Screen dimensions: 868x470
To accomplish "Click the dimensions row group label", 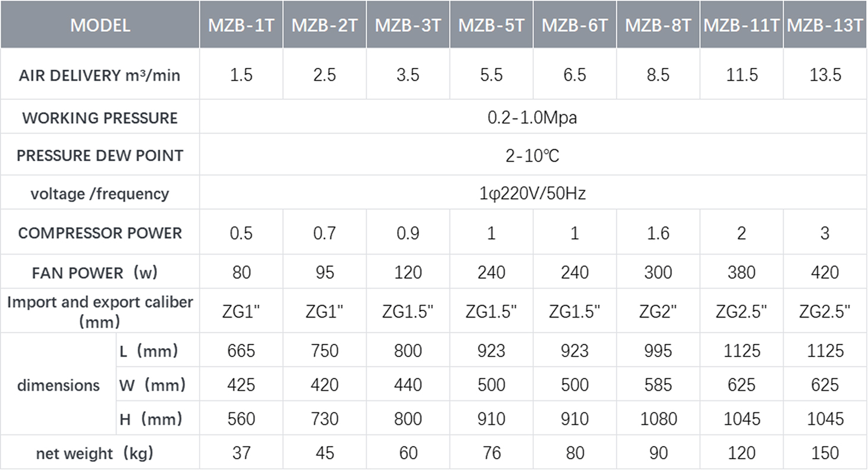I will (x=58, y=386).
